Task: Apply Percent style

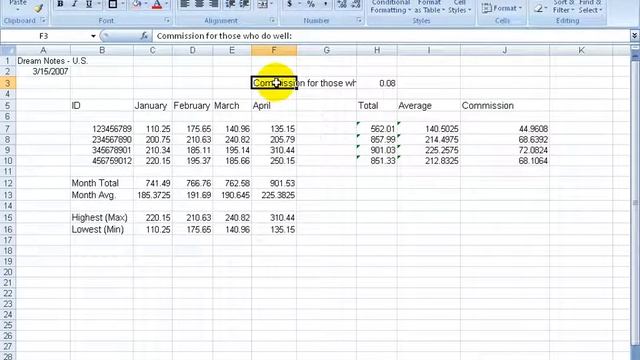Action: pyautogui.click(x=311, y=4)
